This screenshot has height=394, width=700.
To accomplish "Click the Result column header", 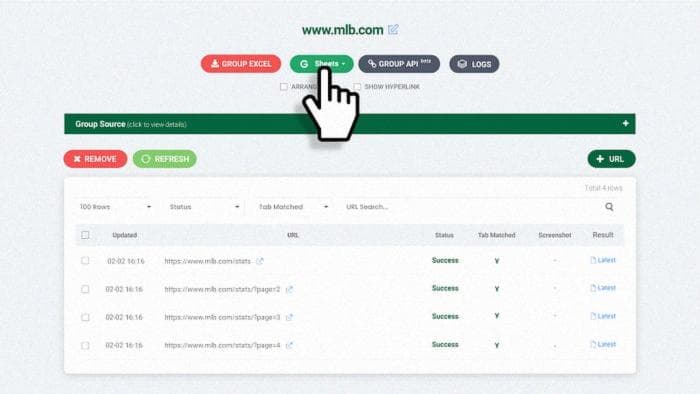I will (603, 235).
